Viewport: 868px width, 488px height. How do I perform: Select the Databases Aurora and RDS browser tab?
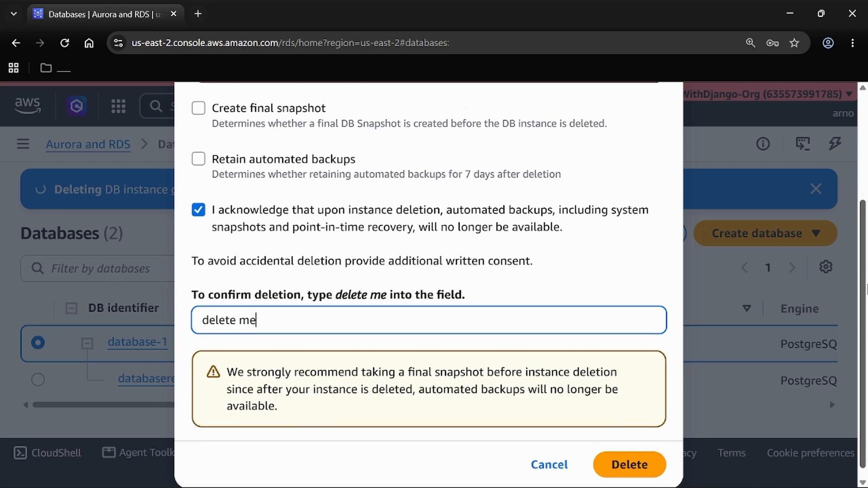point(106,14)
